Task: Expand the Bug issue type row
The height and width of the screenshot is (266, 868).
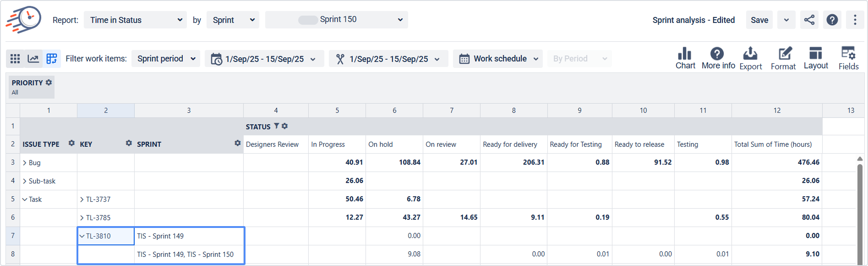Action: point(25,163)
